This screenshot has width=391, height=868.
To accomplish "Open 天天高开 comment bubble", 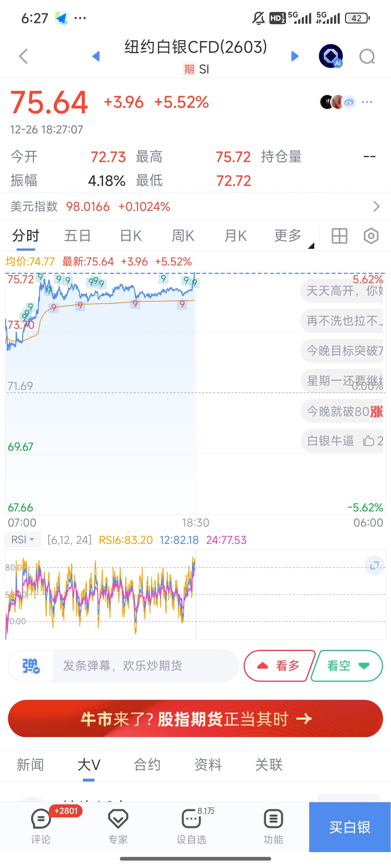I will [342, 290].
